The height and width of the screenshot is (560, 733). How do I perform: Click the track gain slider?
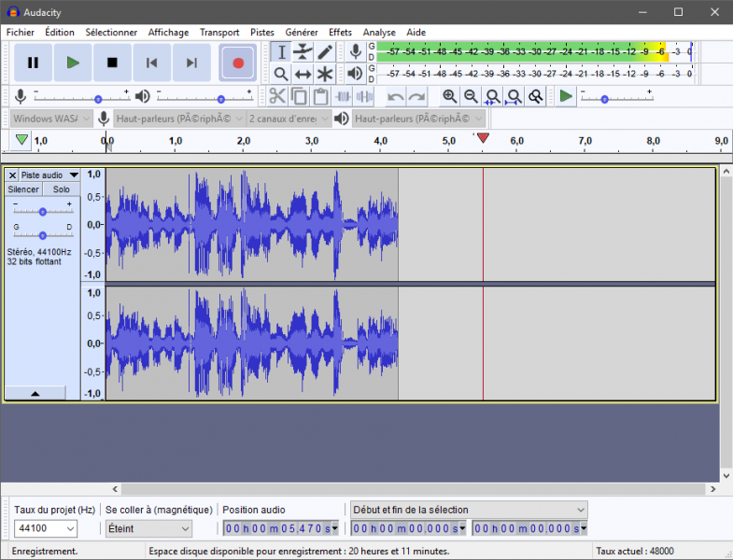click(42, 212)
